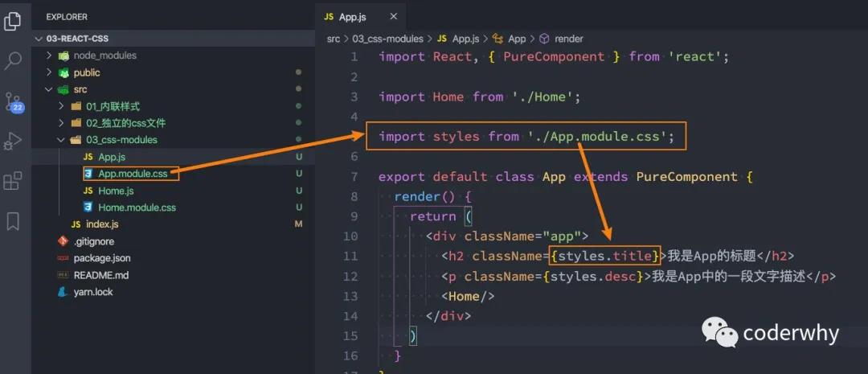Click line number 1 in gutter

(354, 56)
